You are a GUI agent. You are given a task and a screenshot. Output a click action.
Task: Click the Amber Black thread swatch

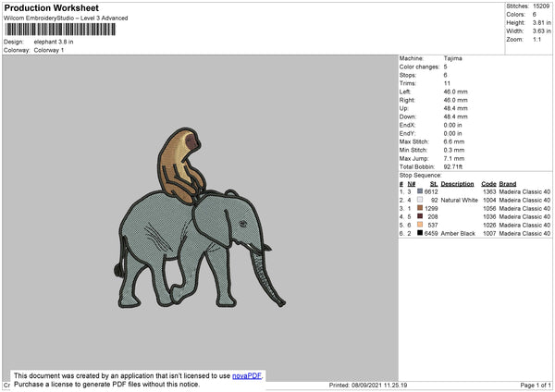coord(420,233)
